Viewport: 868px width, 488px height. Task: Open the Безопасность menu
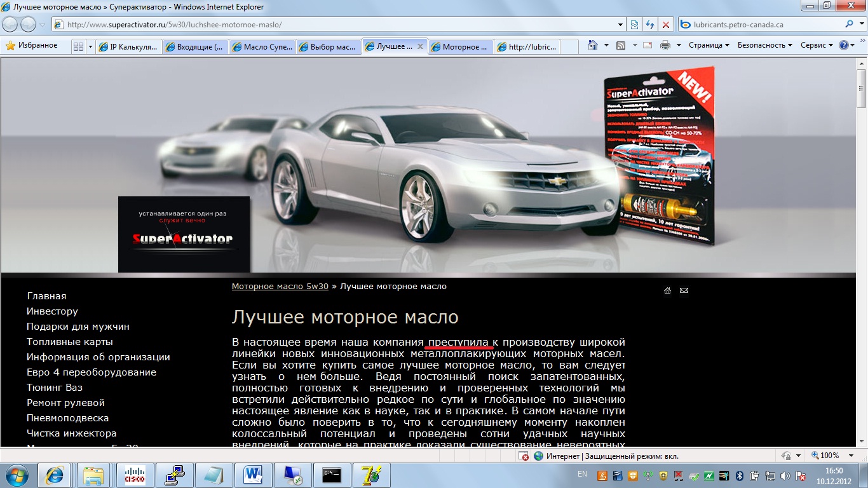tap(764, 46)
